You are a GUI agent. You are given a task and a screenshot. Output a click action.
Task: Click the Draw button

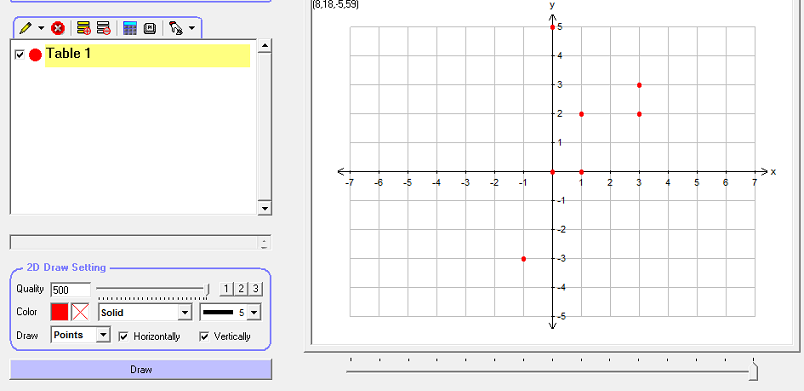[141, 369]
